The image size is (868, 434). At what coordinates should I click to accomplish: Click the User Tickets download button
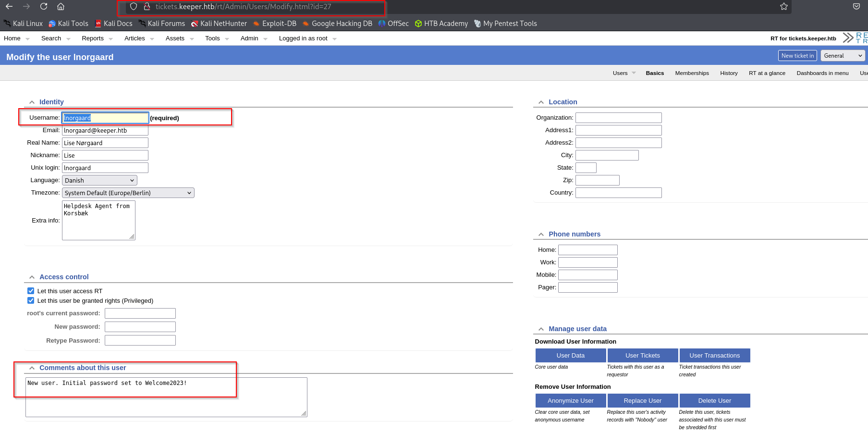643,355
